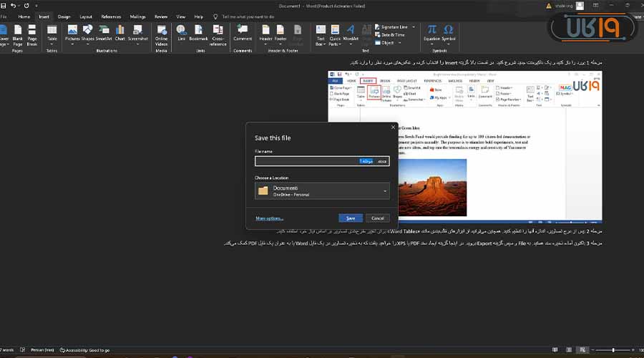Open the References tab
The image size is (644, 358).
pyautogui.click(x=111, y=16)
